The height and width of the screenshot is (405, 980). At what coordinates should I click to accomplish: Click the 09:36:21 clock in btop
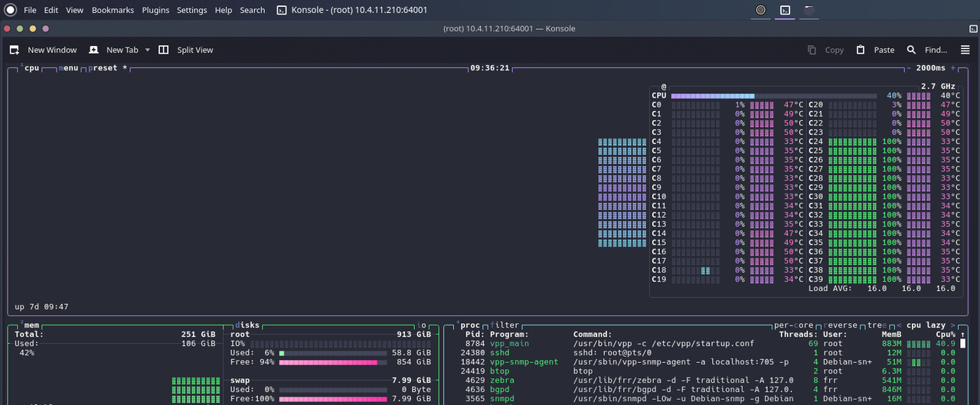pyautogui.click(x=490, y=68)
